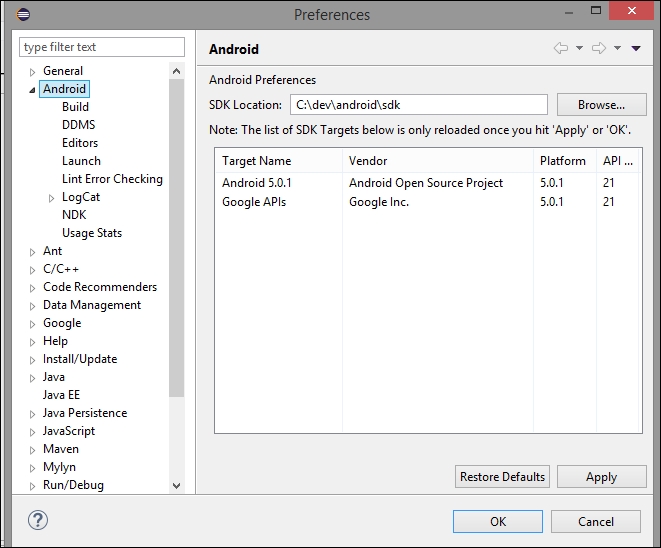Open the Launch preferences page

[x=81, y=161]
